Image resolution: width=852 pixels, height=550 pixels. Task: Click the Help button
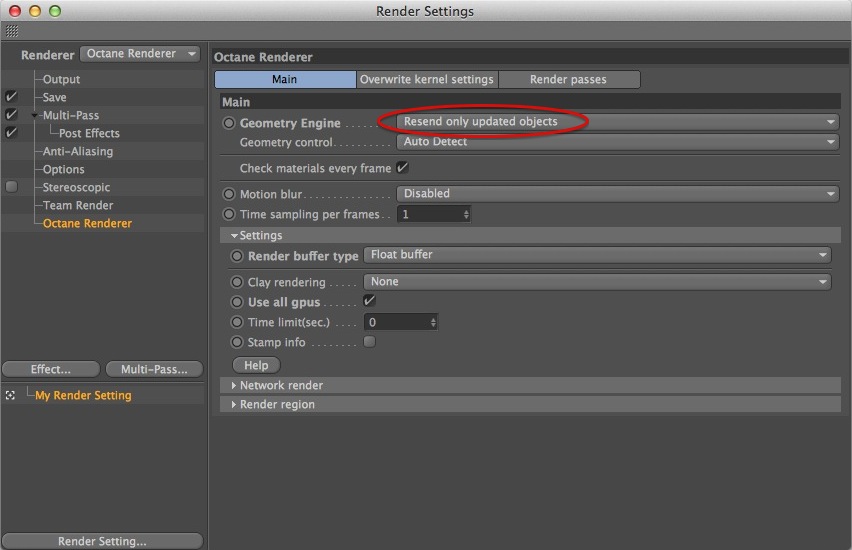(256, 365)
